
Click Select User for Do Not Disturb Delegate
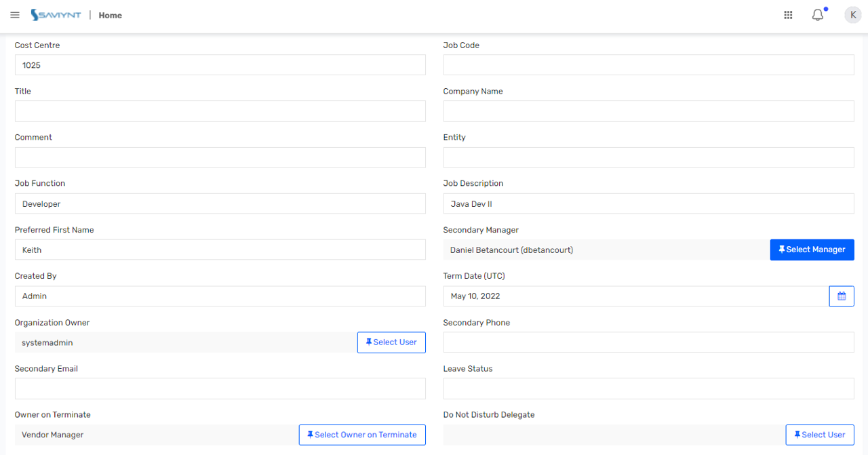(820, 435)
